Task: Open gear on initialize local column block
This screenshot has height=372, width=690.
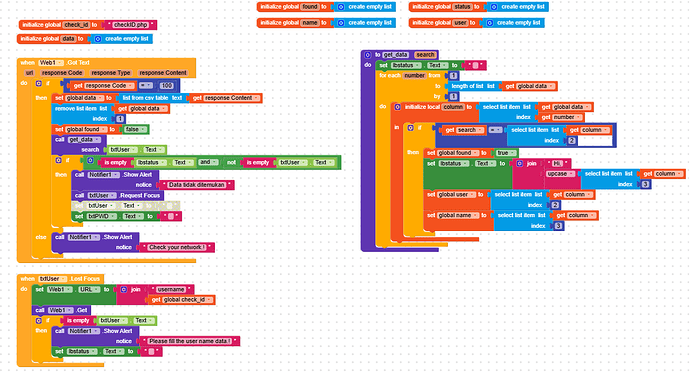Action: point(397,107)
